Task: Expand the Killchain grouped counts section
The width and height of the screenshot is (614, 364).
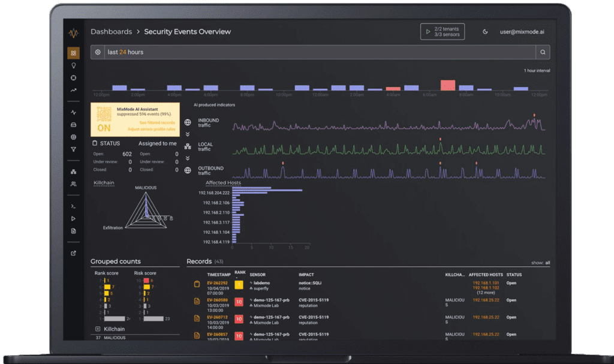Action: pyautogui.click(x=98, y=329)
